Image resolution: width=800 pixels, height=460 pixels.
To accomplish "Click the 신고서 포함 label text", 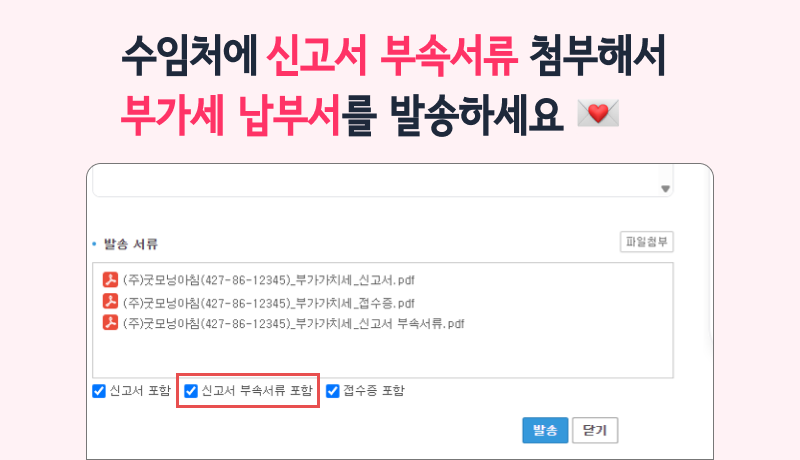I will (140, 391).
